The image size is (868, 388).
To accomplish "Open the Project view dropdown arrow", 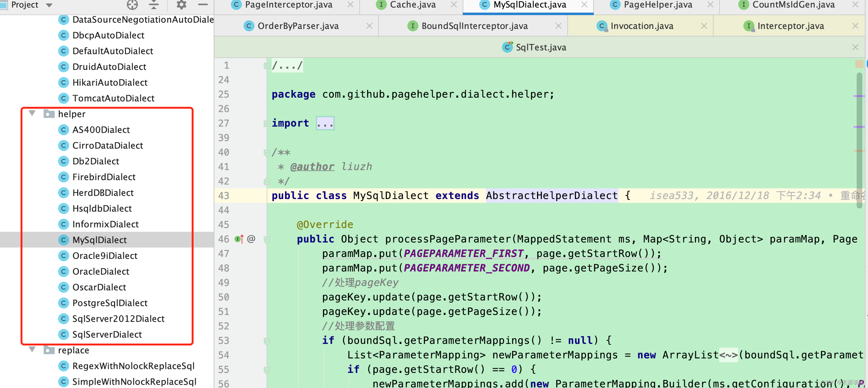I will click(49, 5).
